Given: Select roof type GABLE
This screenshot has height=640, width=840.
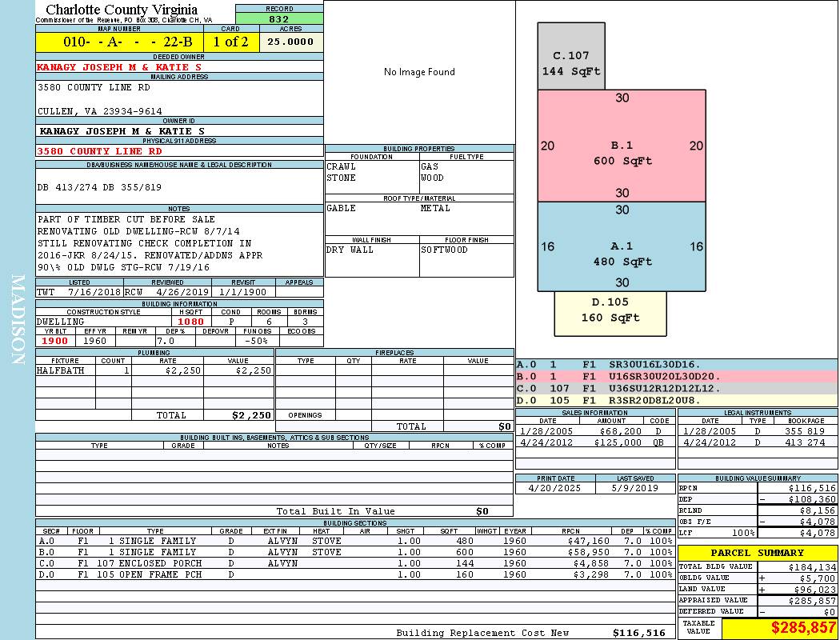Looking at the screenshot, I should (342, 208).
